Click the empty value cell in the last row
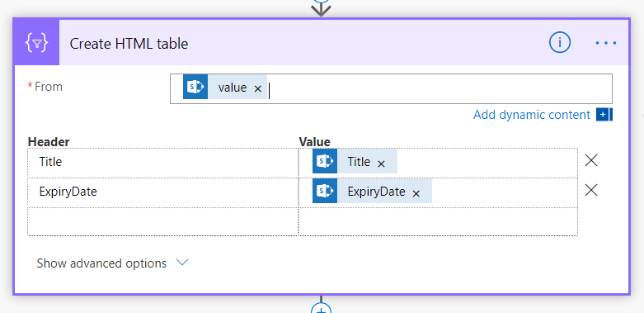Screen dimensions: 644x313 pyautogui.click(x=438, y=221)
